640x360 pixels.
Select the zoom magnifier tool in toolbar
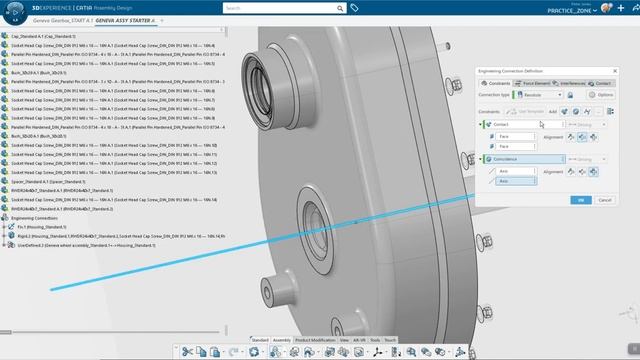(x=411, y=352)
